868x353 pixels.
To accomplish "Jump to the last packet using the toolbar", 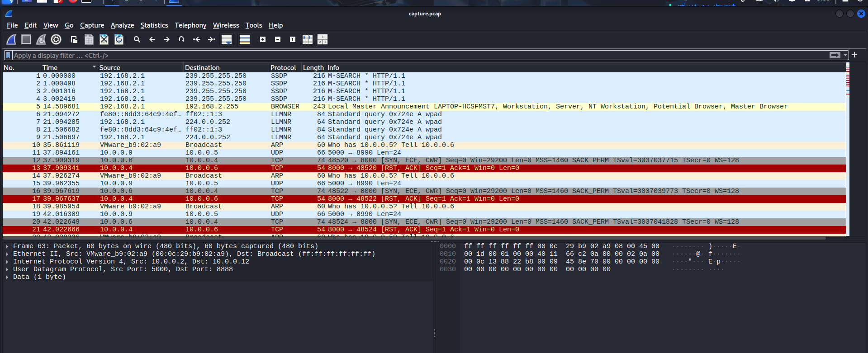I will click(x=212, y=40).
